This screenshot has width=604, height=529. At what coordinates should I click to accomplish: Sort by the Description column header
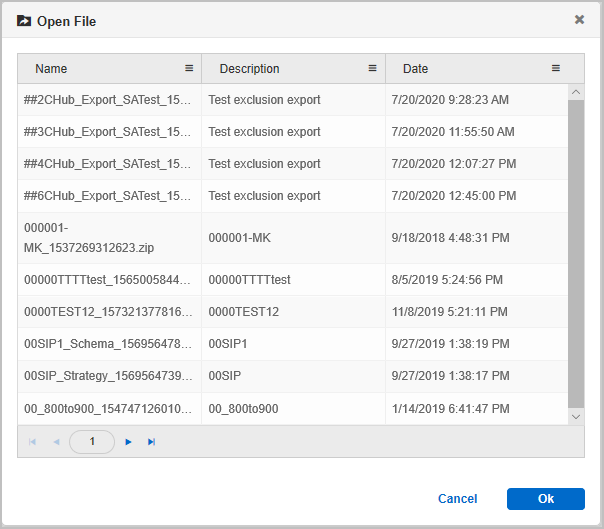(249, 69)
